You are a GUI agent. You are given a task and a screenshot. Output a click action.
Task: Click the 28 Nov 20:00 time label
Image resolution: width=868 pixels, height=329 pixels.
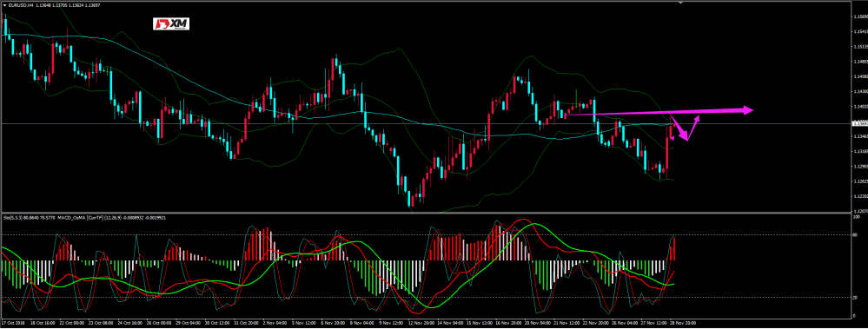coord(683,322)
